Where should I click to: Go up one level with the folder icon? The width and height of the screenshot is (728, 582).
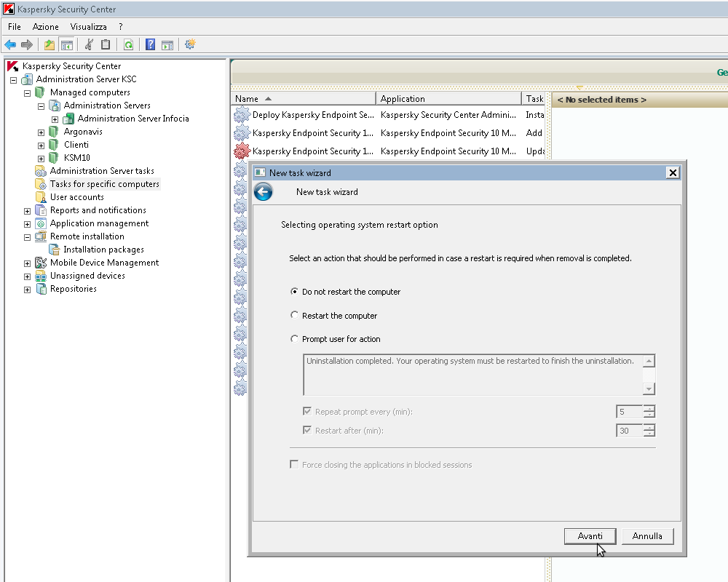coord(50,44)
